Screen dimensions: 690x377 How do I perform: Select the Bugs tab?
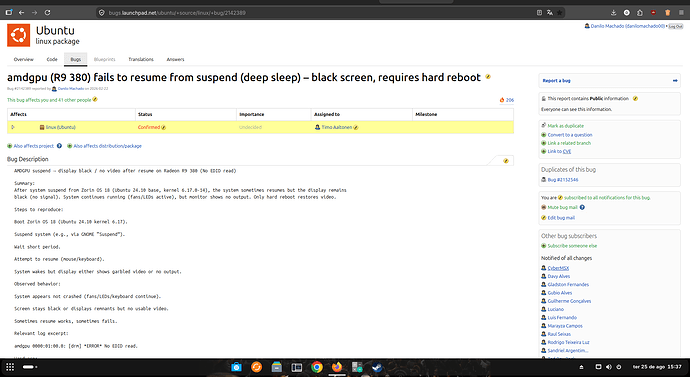[x=76, y=59]
